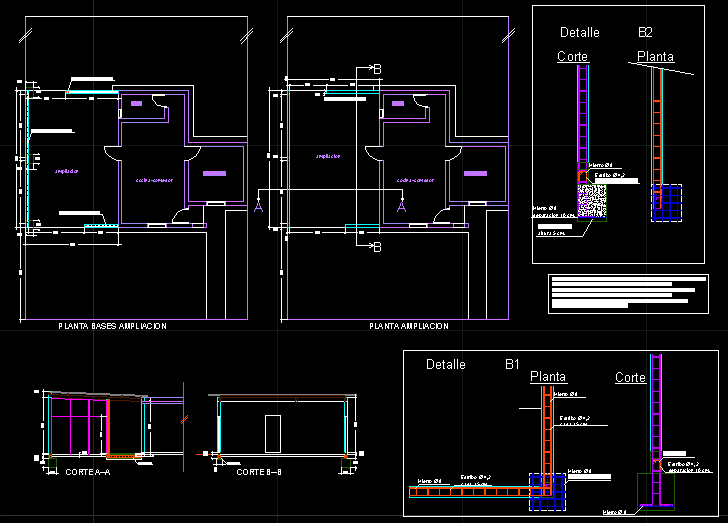728x523 pixels.
Task: Select the 'Planta' label in Detalle B1
Action: click(x=548, y=377)
